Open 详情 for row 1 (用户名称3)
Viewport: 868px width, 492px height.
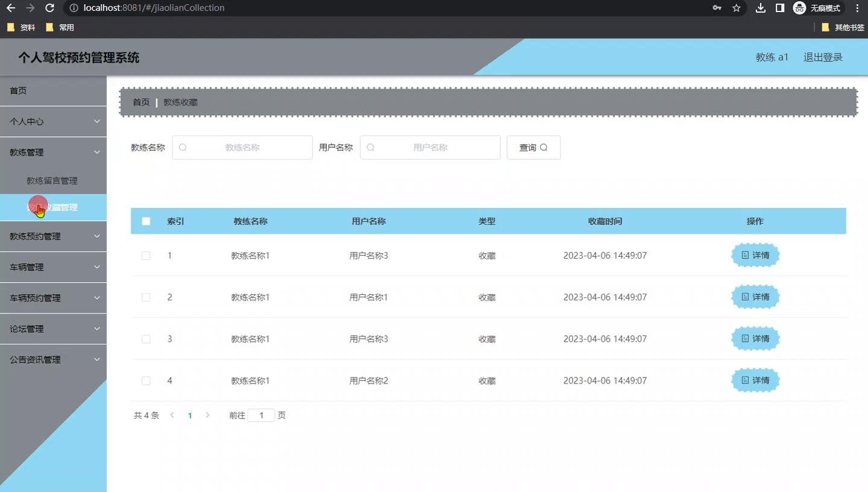coord(755,255)
